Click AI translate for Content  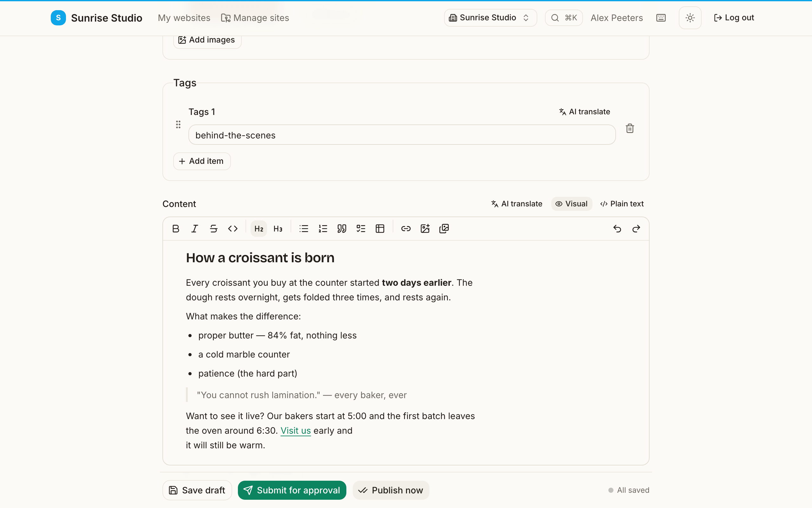(x=517, y=204)
